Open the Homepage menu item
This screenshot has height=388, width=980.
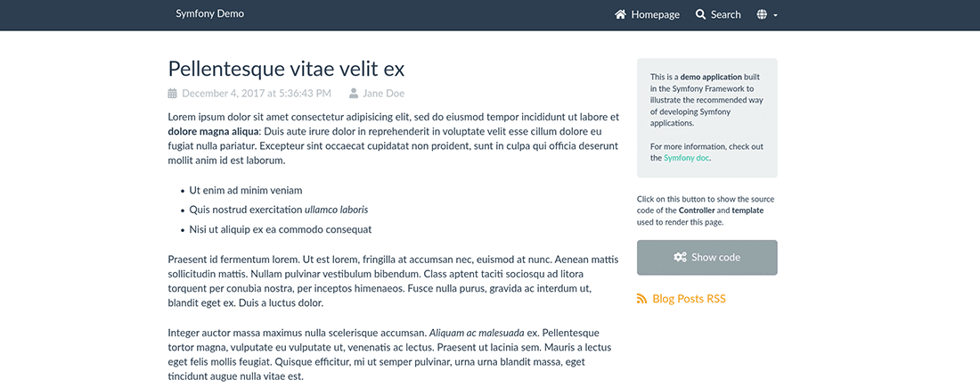(655, 14)
